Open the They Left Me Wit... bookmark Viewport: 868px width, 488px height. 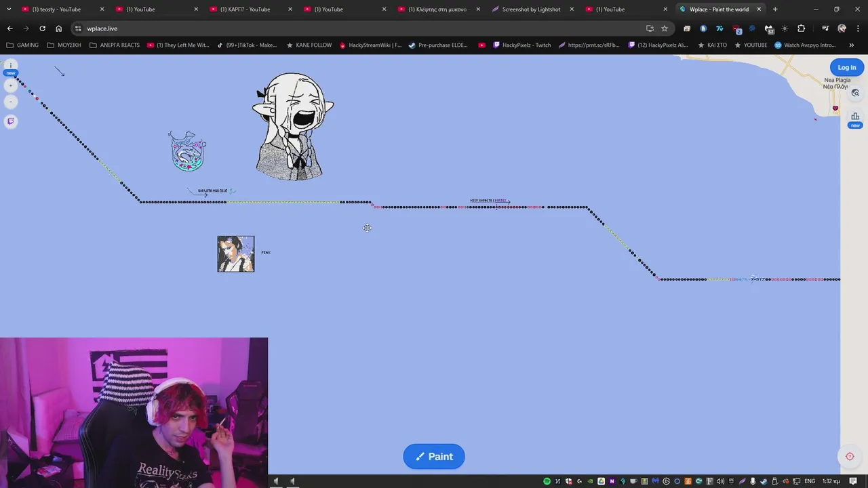[178, 45]
